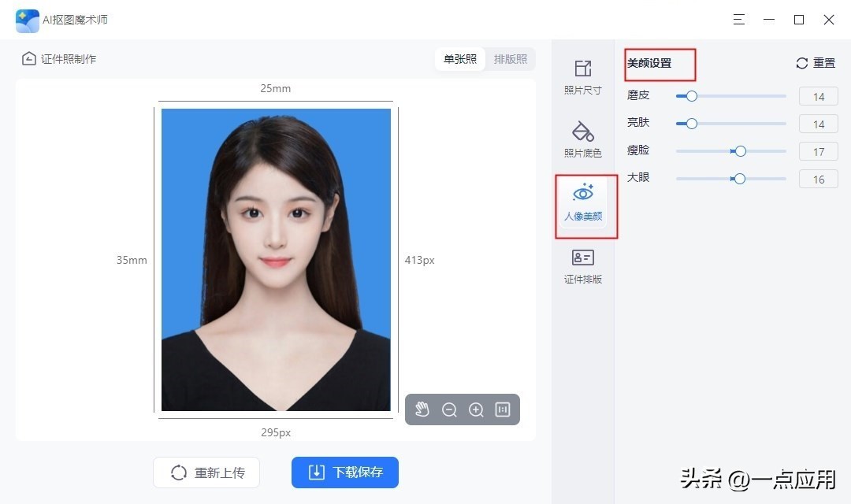This screenshot has height=504, width=851.
Task: Open the 照片底色 background color panel
Action: 582,140
